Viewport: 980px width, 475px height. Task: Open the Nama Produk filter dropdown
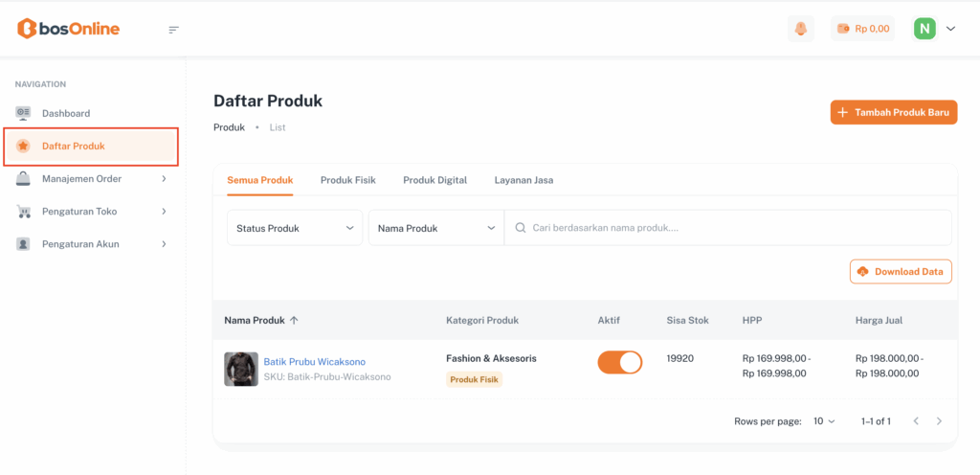point(435,228)
